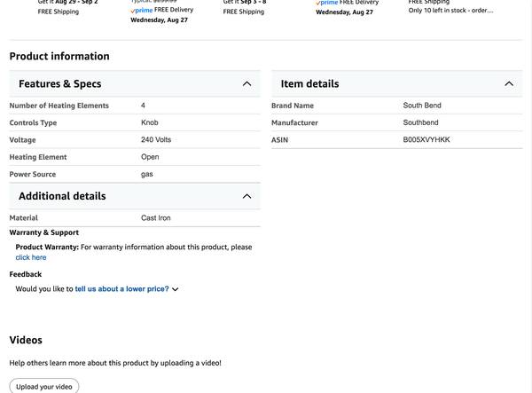532x393 pixels.
Task: Collapse the Features & Specs section chevron
Action: [246, 84]
